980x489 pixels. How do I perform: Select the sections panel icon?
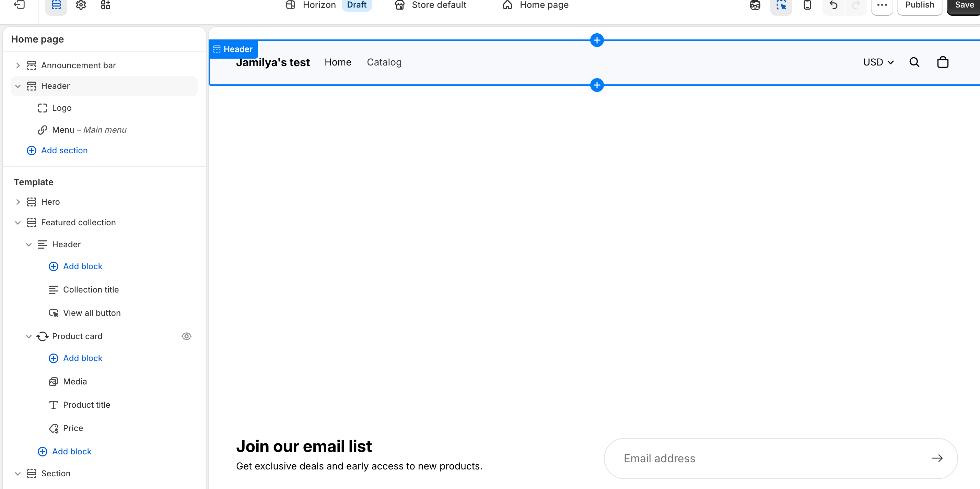click(x=56, y=5)
